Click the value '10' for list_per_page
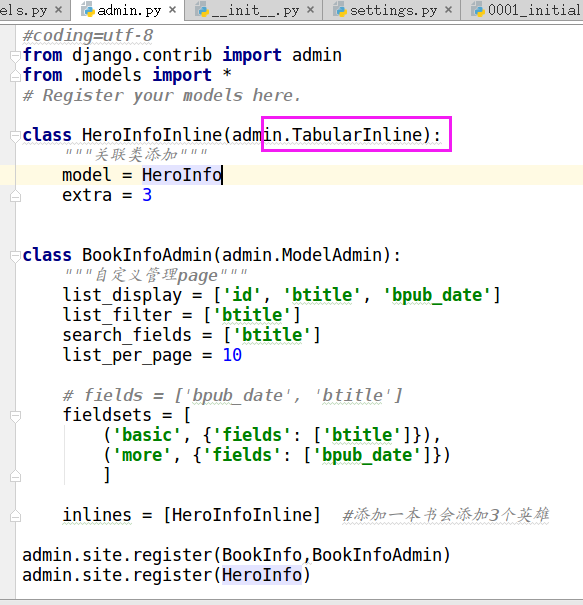Viewport: 583px width, 605px height. pos(232,355)
